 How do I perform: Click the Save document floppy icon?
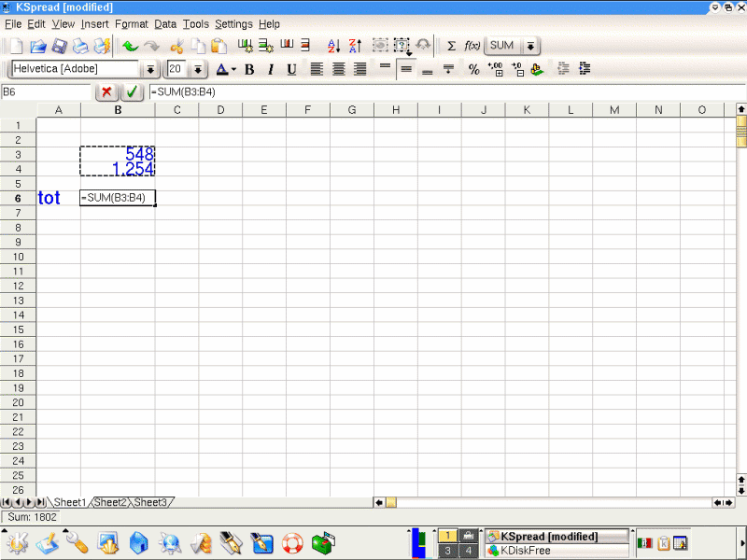pos(59,46)
